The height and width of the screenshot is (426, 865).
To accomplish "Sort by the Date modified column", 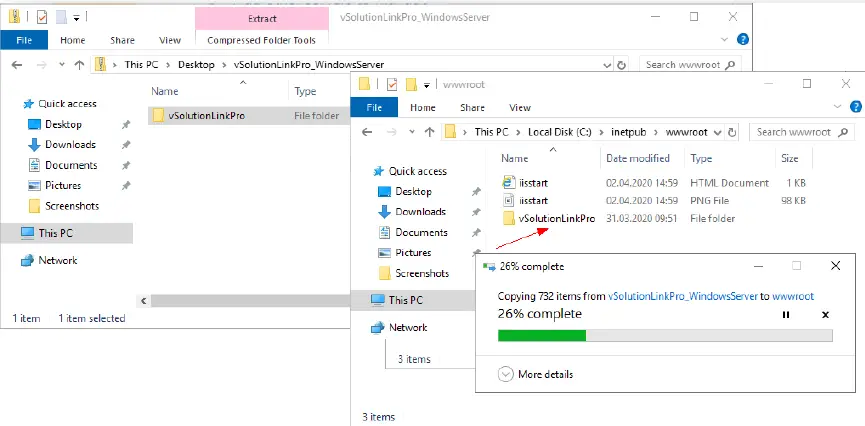I will [637, 158].
